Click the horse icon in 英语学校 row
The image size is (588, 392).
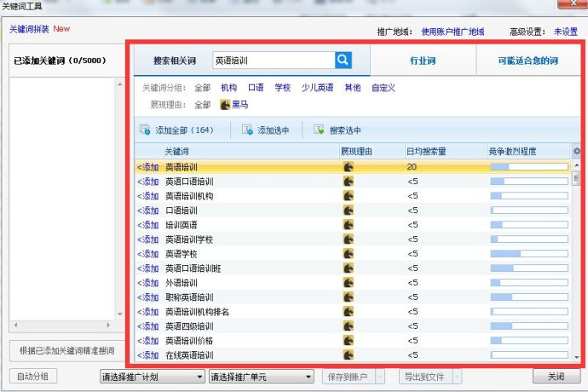[x=348, y=254]
